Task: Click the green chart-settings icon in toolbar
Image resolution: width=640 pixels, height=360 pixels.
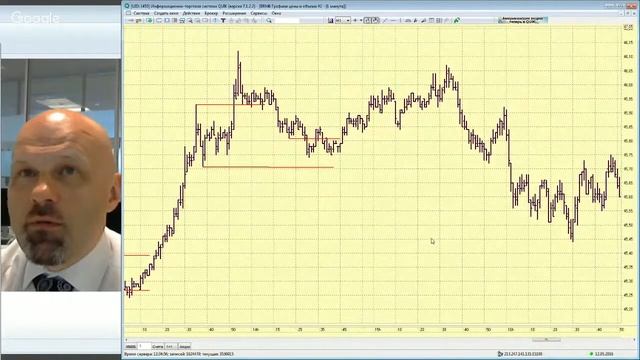Action: point(457,20)
